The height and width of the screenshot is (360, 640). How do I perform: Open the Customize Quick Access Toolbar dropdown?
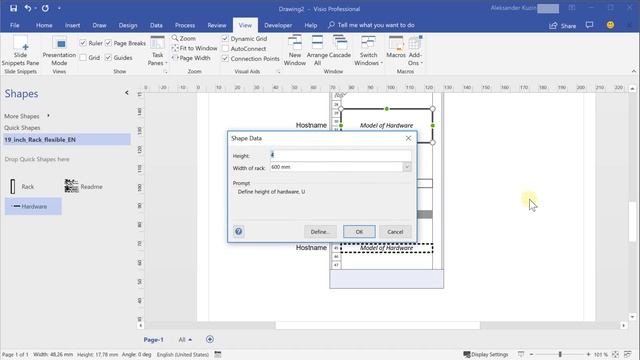tap(60, 8)
